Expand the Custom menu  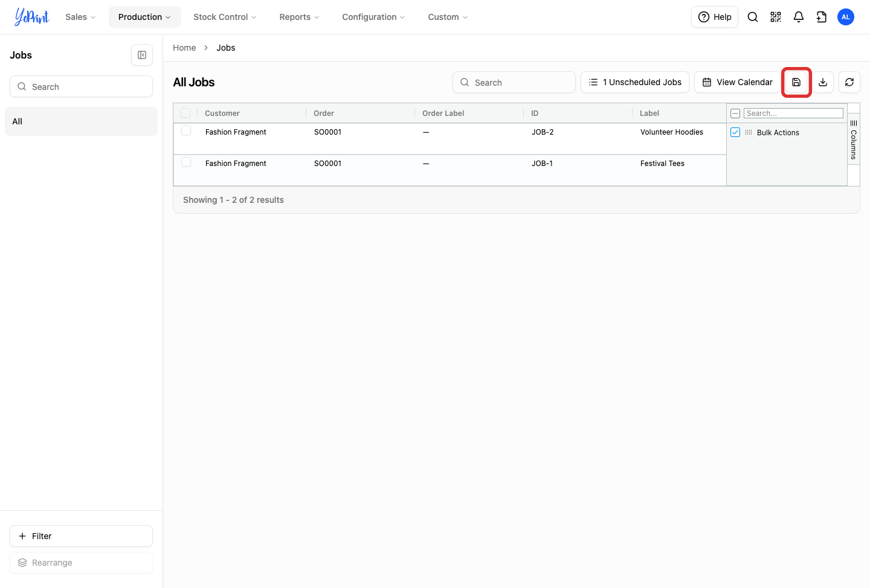(x=448, y=17)
